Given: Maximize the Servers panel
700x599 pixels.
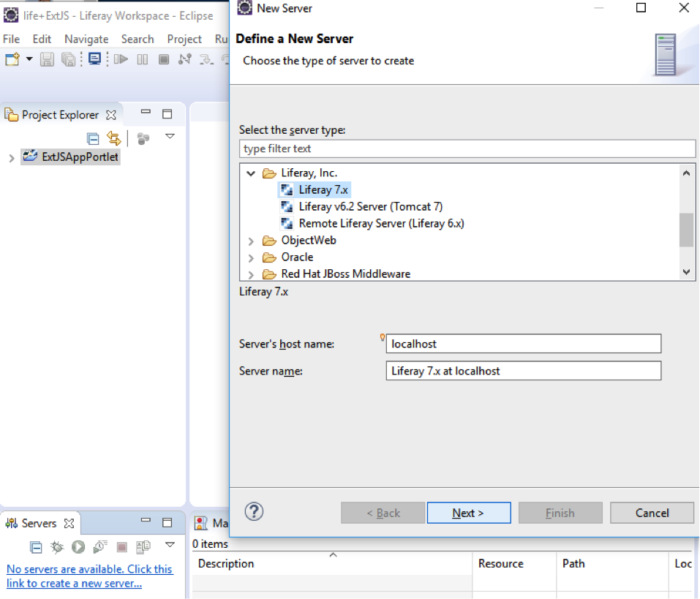Looking at the screenshot, I should pyautogui.click(x=167, y=522).
